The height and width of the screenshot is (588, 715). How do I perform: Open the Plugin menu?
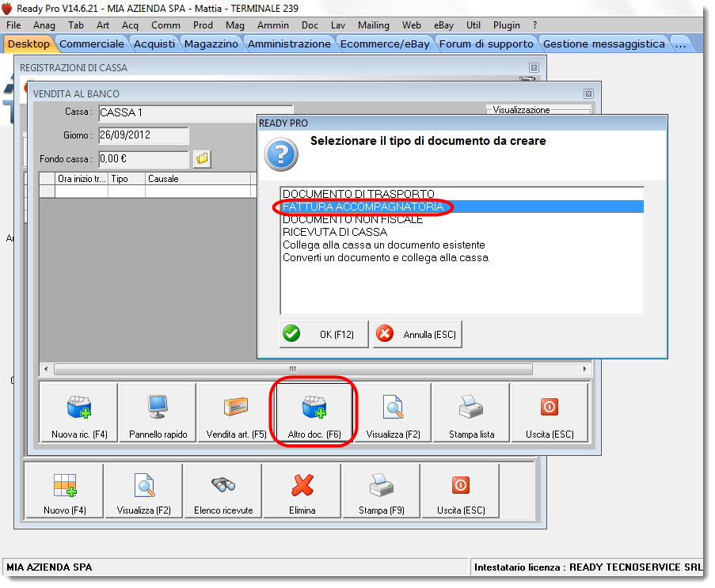pos(506,25)
